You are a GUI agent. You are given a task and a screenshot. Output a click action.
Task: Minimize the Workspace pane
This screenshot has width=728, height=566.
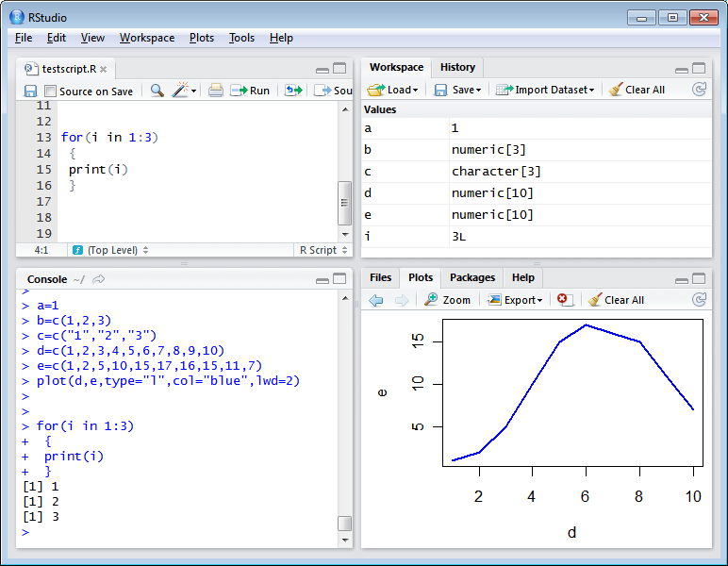[682, 70]
